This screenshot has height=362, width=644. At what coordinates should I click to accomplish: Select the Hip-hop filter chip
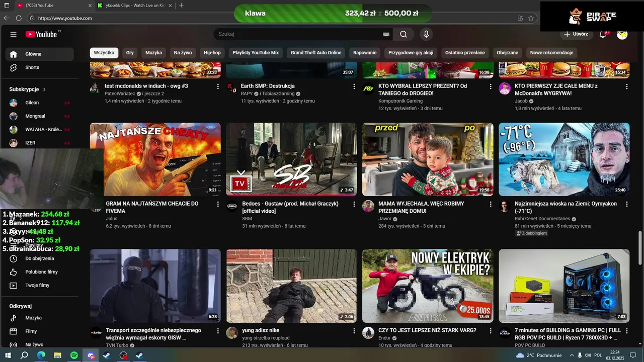(x=212, y=53)
